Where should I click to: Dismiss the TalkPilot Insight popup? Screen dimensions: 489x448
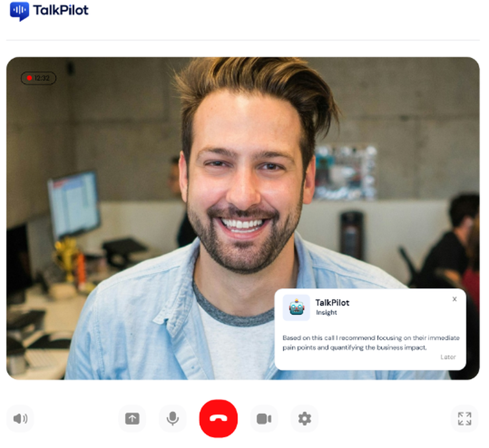[x=454, y=299]
